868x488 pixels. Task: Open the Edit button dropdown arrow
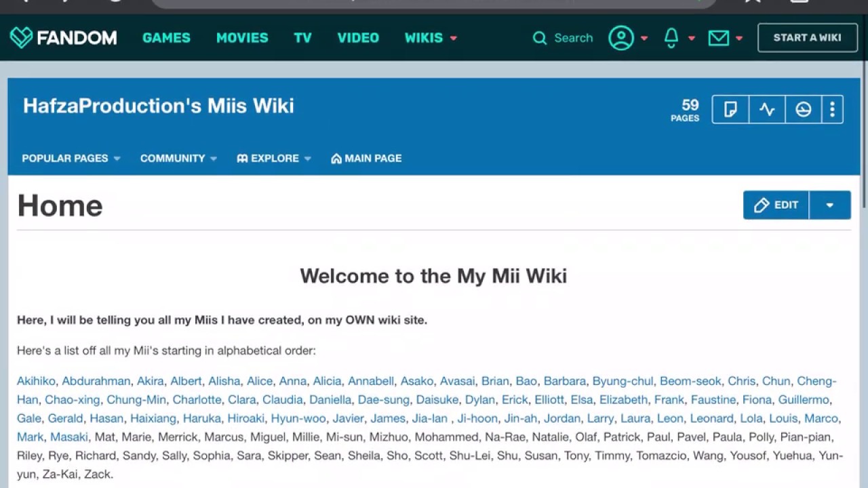[830, 205]
